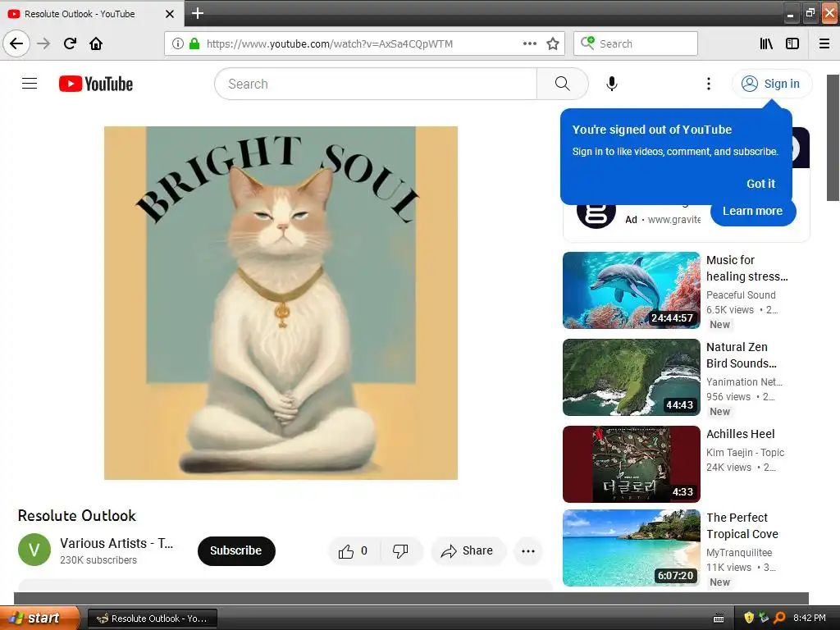Click the Kim Taejin - Topic channel name
Viewport: 840px width, 630px height.
click(745, 453)
